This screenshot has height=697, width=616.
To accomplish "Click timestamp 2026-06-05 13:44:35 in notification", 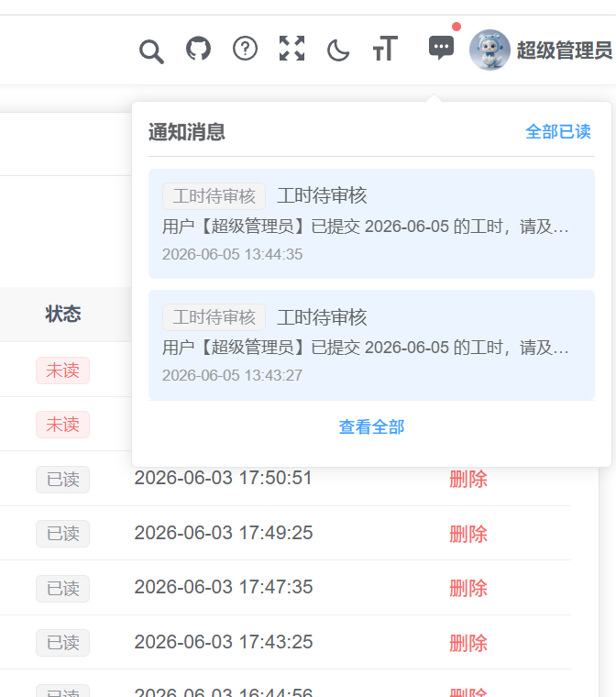I will [232, 254].
